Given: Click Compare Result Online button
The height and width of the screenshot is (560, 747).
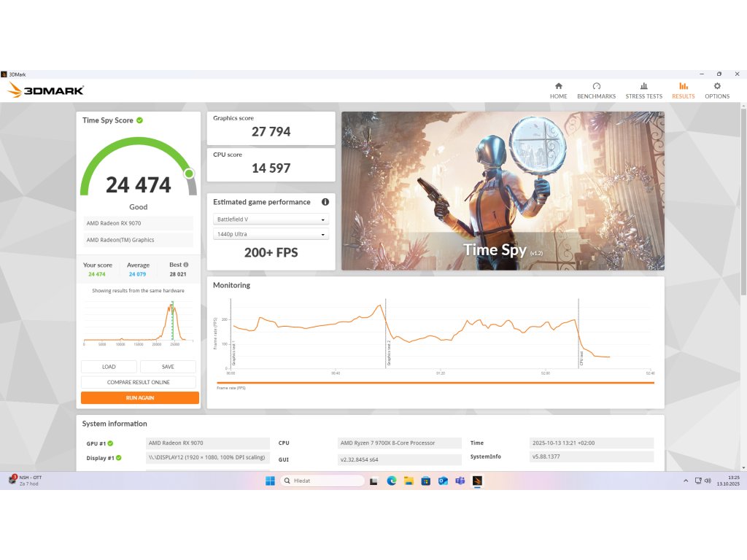Looking at the screenshot, I should [x=138, y=382].
